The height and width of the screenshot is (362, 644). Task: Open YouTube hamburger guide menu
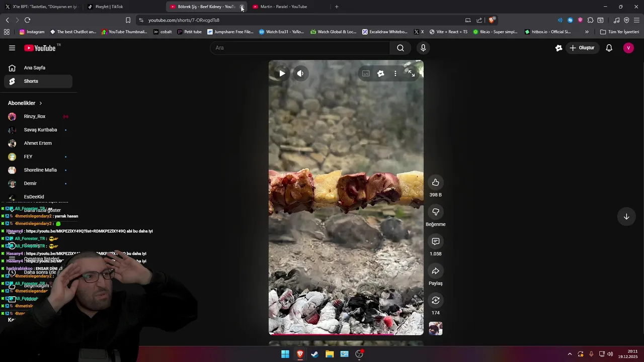click(12, 48)
